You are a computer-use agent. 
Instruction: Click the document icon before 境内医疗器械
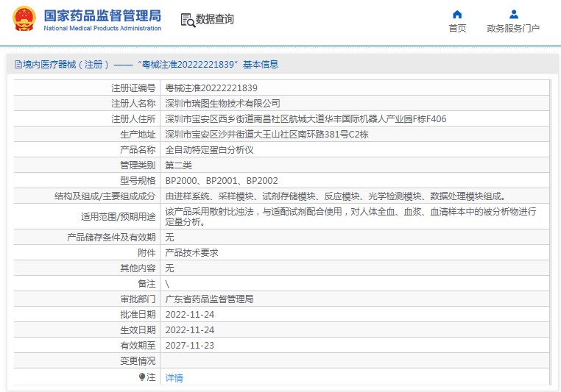18,65
